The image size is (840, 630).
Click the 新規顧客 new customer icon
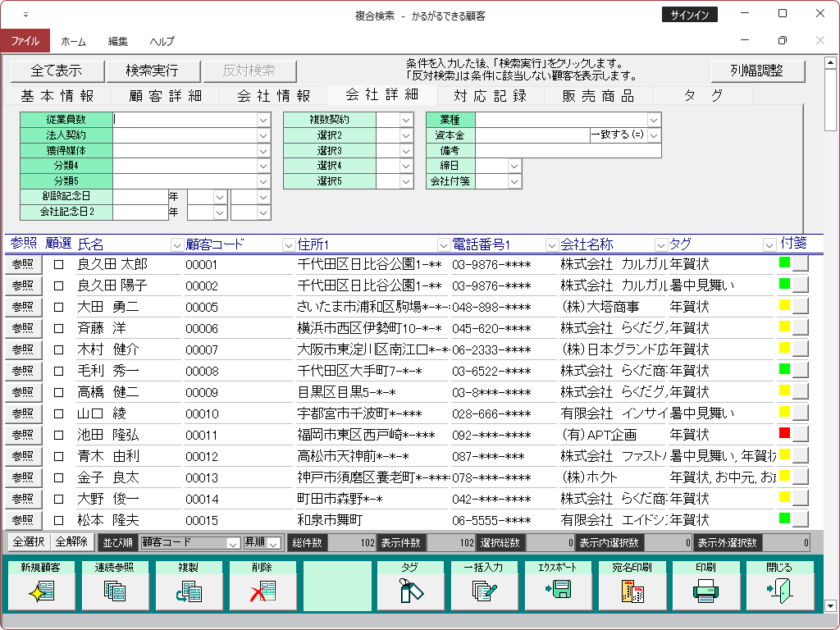point(41,591)
